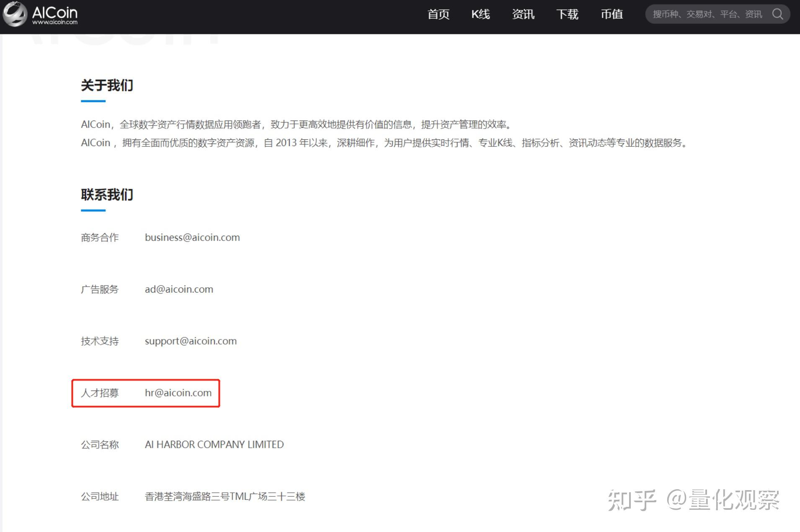Open the 币值 nav item
The image size is (800, 532).
click(612, 14)
